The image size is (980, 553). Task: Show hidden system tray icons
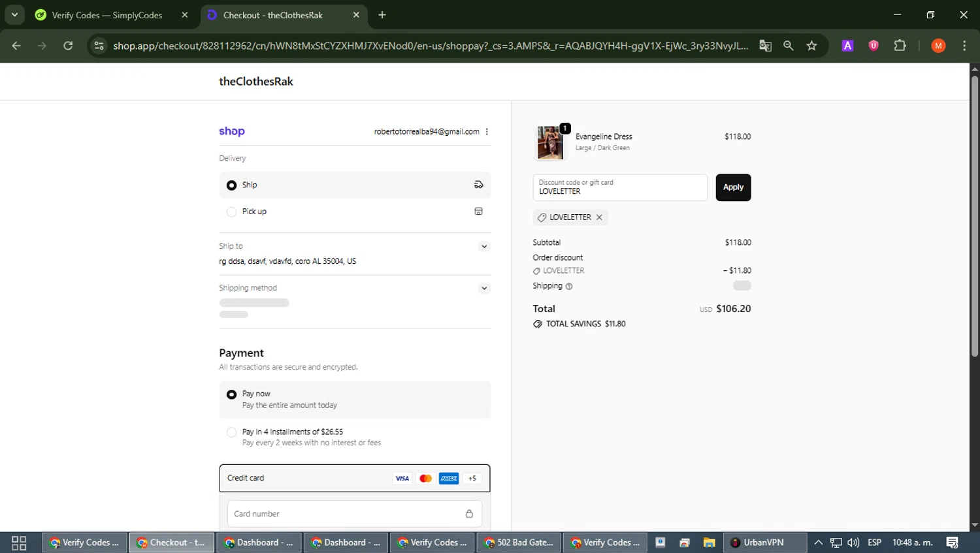(x=818, y=543)
